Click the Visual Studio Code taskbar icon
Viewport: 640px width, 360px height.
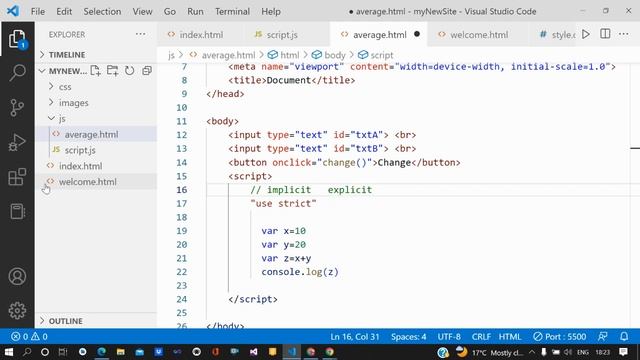(x=292, y=352)
